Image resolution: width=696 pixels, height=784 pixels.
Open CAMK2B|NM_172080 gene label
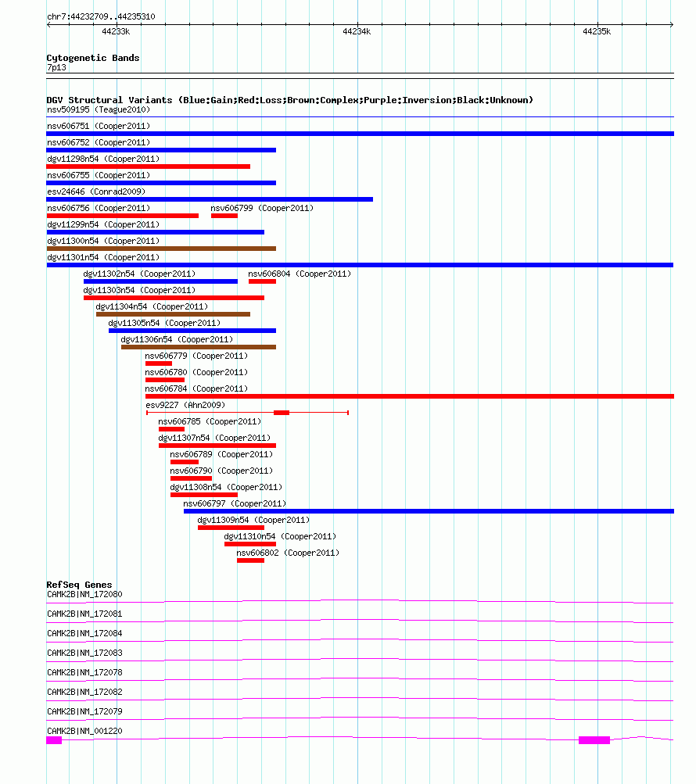click(84, 595)
